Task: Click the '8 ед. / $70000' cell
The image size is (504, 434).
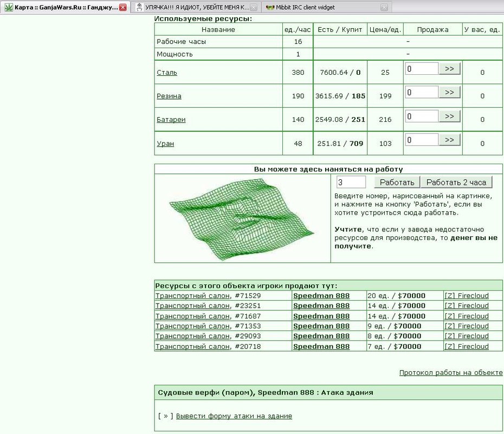Action: click(405, 336)
